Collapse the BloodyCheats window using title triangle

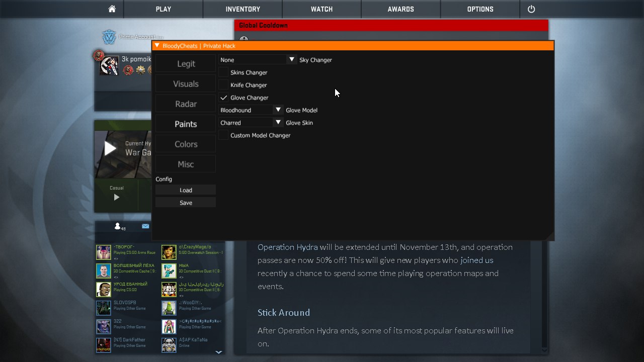click(157, 46)
